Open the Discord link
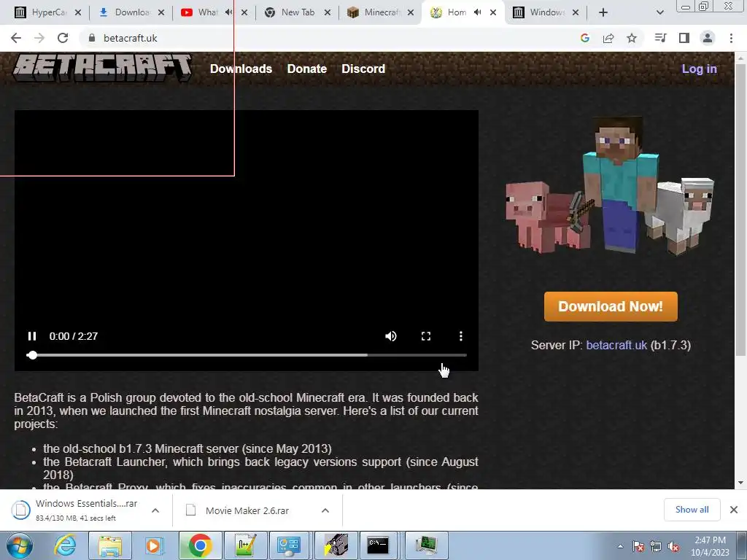Viewport: 747px width, 560px height. (363, 69)
